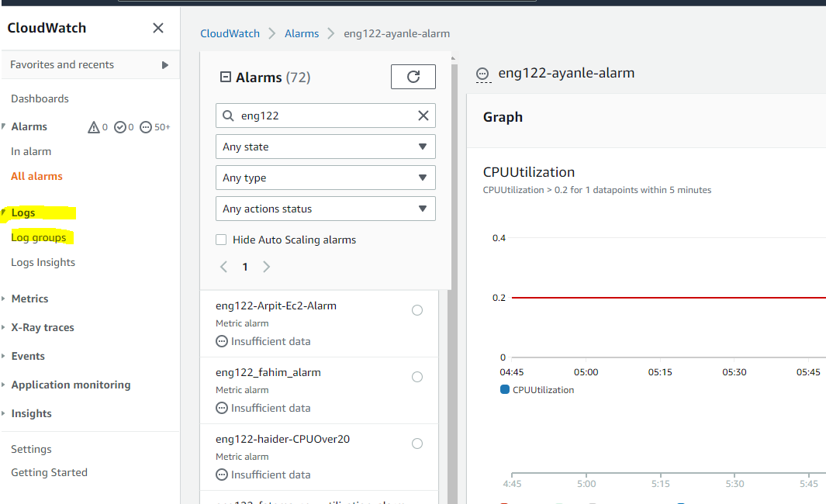826x504 pixels.
Task: Select the eng122_fahim_alarm radio button
Action: pyautogui.click(x=417, y=376)
